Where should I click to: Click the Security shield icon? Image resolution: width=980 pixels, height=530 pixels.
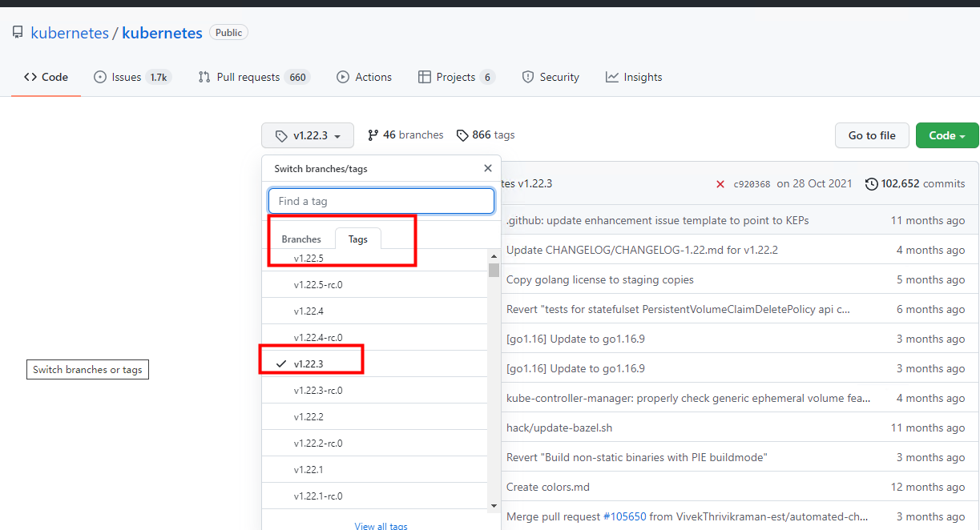tap(528, 77)
